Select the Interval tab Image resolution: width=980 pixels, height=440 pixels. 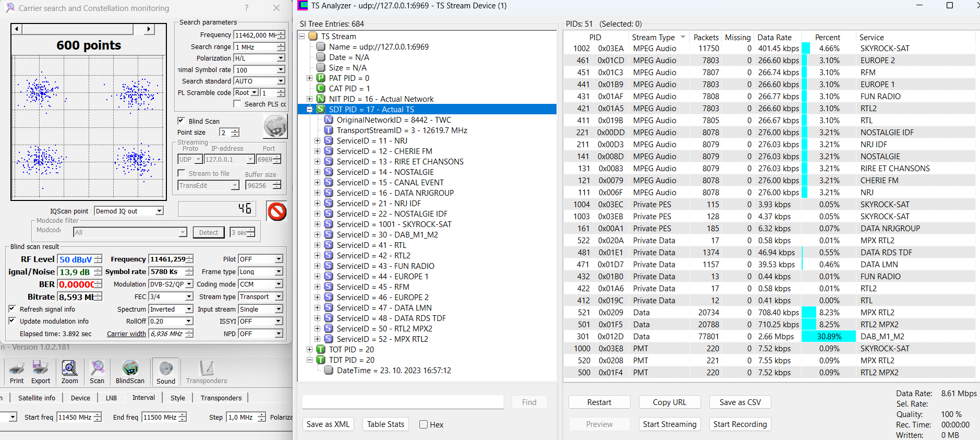tap(143, 397)
